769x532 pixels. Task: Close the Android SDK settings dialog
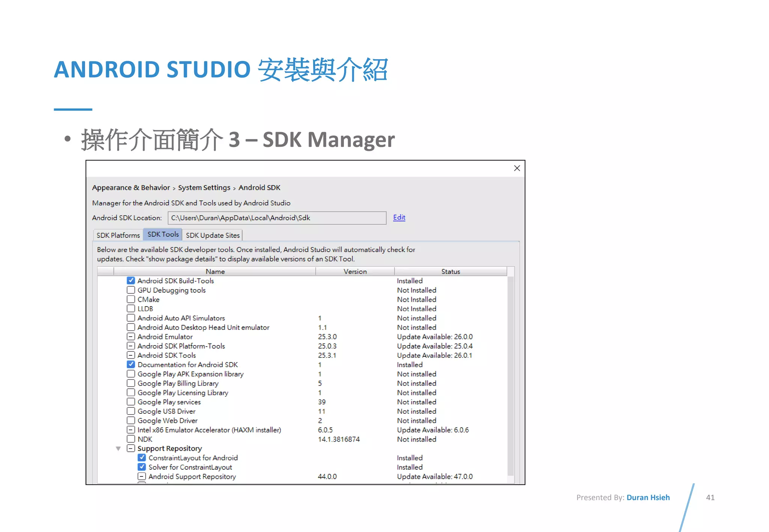tap(517, 168)
